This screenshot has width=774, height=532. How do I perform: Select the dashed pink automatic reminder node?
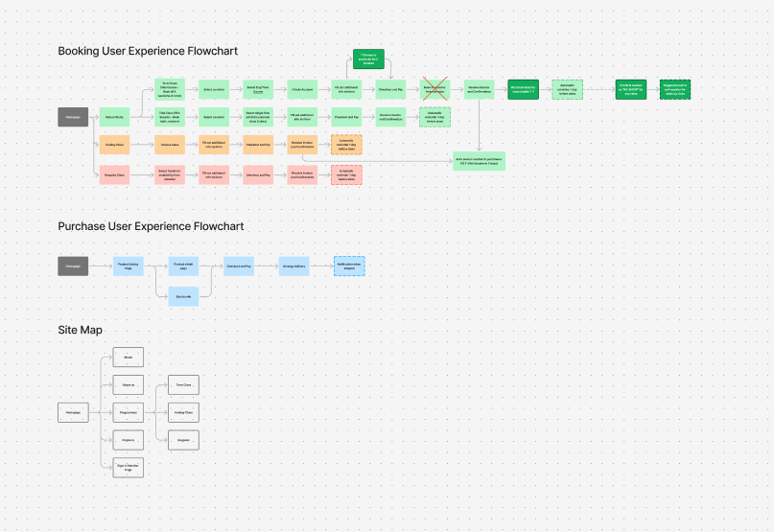[x=346, y=174]
